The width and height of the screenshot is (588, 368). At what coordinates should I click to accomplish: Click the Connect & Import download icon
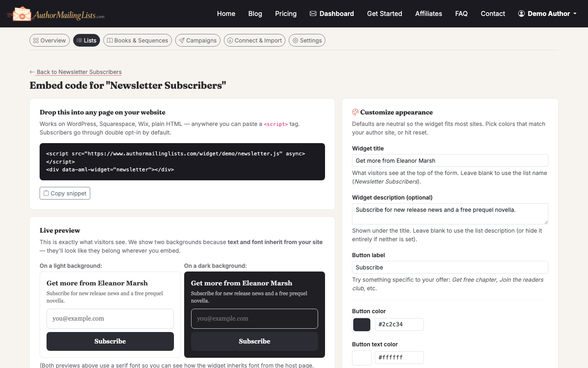click(230, 40)
